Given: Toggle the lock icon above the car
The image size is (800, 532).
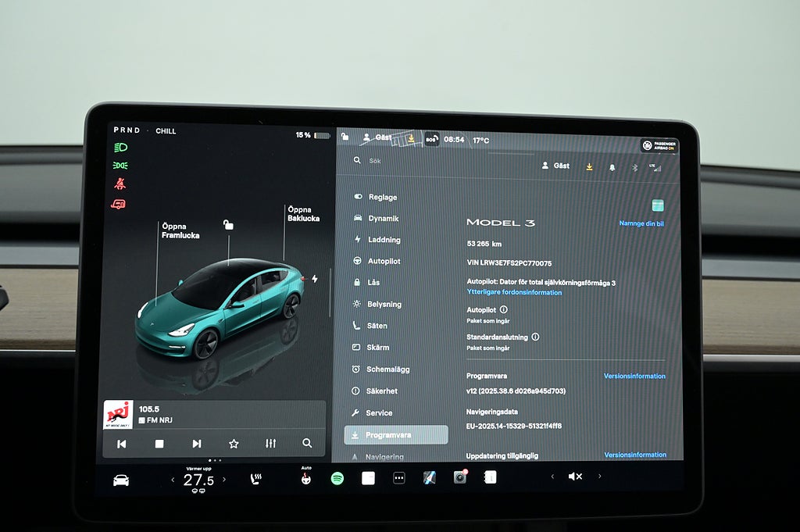Looking at the screenshot, I should (228, 225).
